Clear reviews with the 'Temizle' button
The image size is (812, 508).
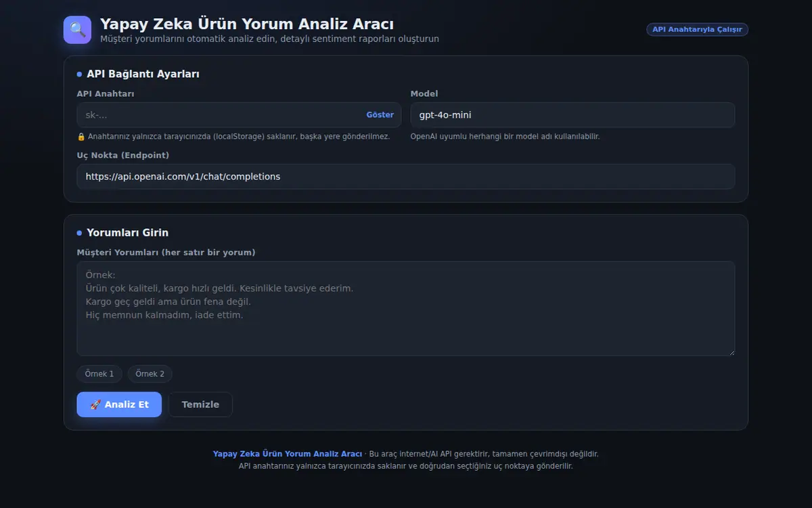200,404
